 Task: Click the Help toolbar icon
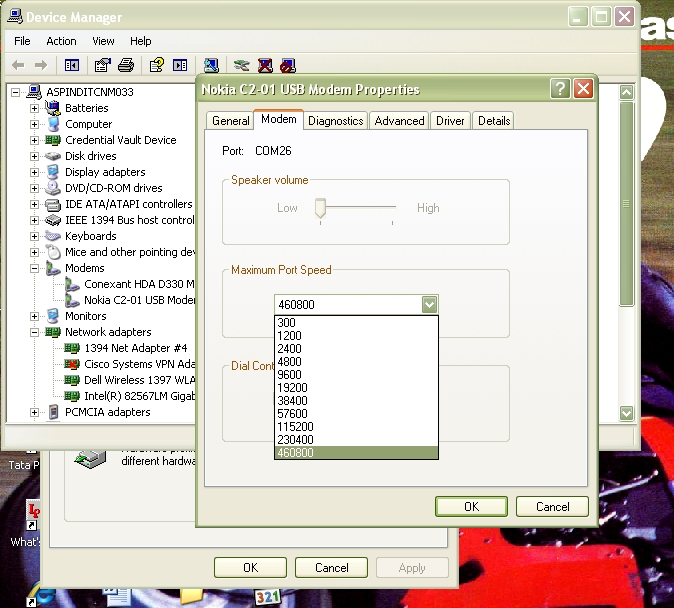point(157,65)
